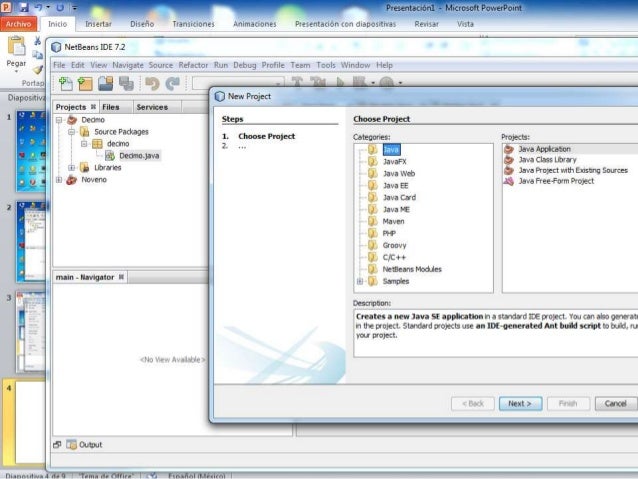Click the < Back button
This screenshot has height=479, width=638.
[x=473, y=404]
